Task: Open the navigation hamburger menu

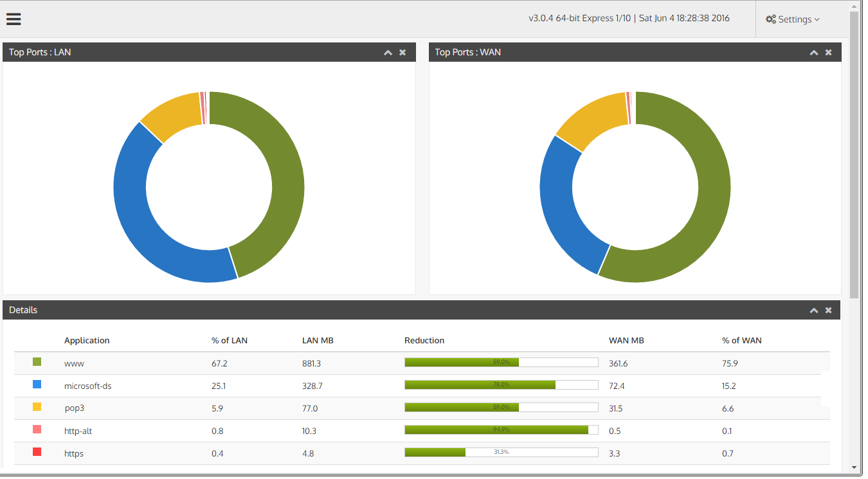Action: point(14,19)
